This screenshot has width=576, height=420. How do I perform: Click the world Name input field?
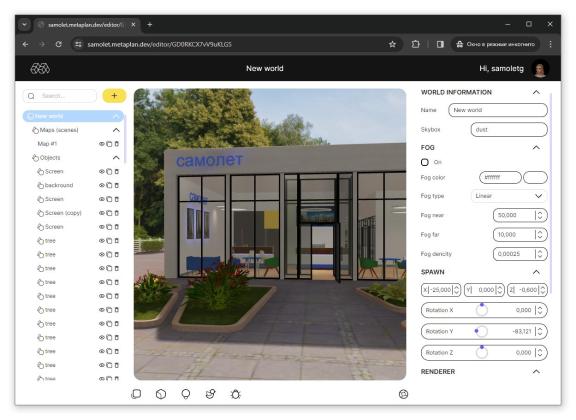point(498,110)
